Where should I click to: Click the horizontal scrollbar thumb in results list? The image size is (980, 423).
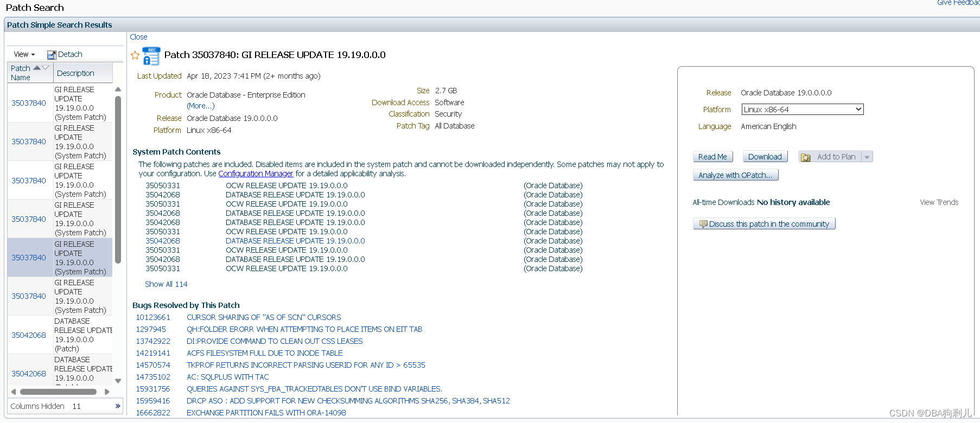click(58, 392)
